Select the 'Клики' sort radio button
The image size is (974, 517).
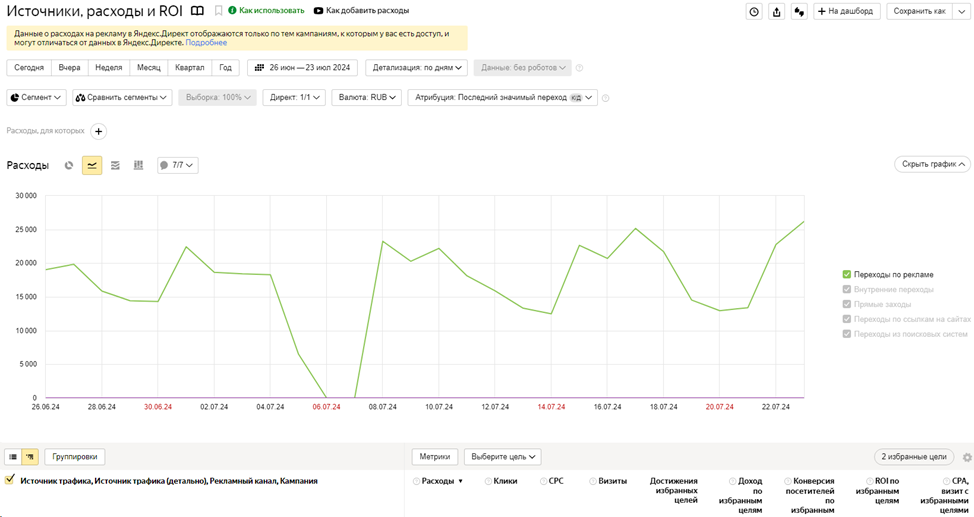(x=488, y=481)
